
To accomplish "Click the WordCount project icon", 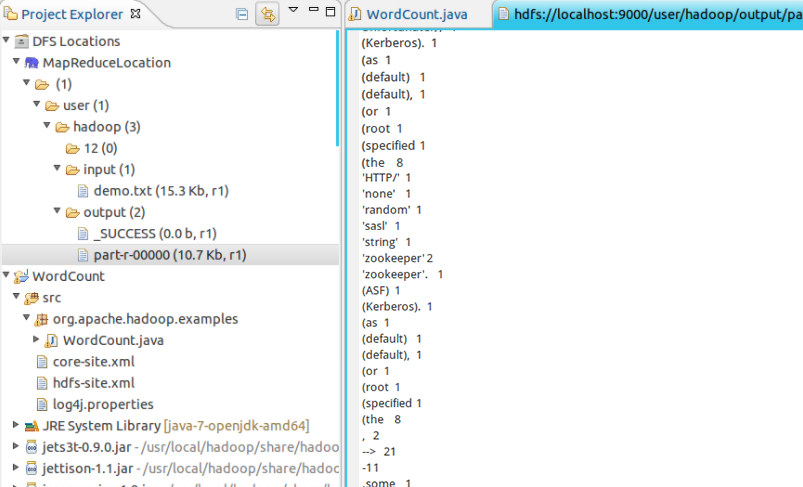I will [22, 277].
